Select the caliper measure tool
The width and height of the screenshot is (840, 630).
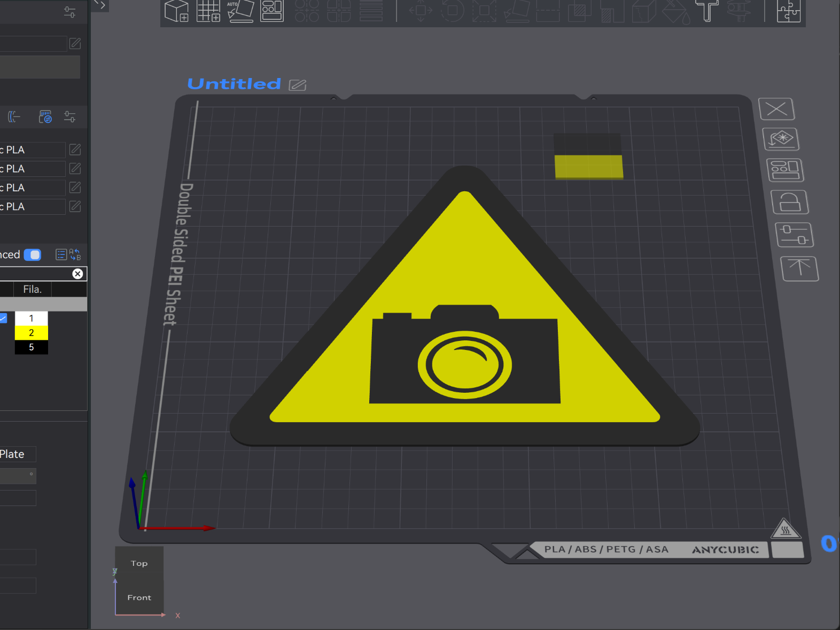pyautogui.click(x=739, y=11)
